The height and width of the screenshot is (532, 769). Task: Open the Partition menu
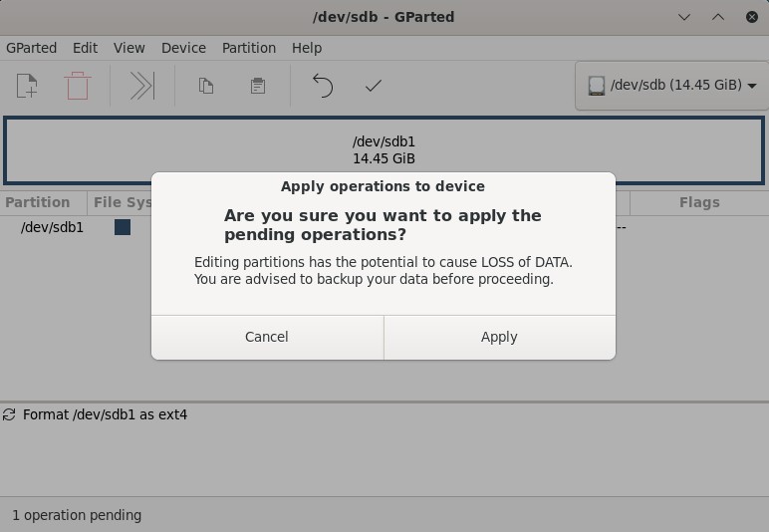pos(249,48)
